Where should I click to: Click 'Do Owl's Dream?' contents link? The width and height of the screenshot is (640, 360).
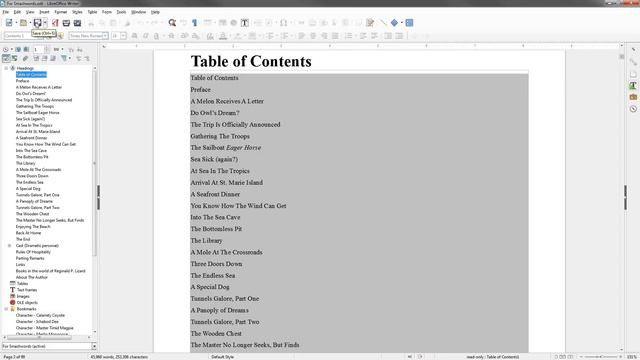click(215, 113)
